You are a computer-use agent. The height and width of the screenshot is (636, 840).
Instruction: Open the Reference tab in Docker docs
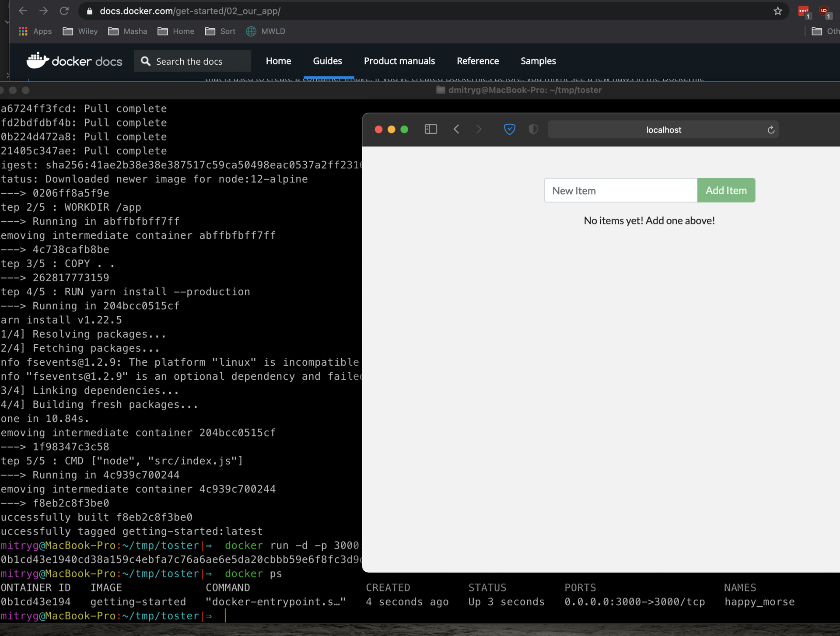[x=478, y=61]
